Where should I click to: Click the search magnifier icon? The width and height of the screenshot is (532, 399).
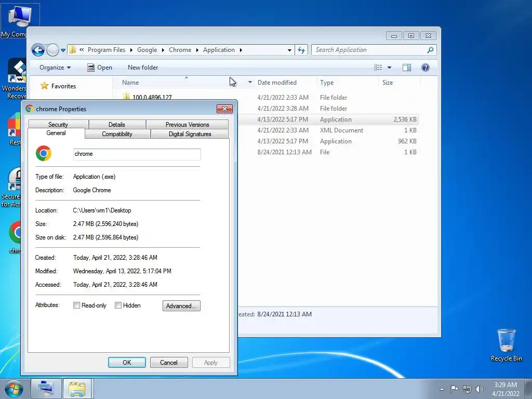430,50
